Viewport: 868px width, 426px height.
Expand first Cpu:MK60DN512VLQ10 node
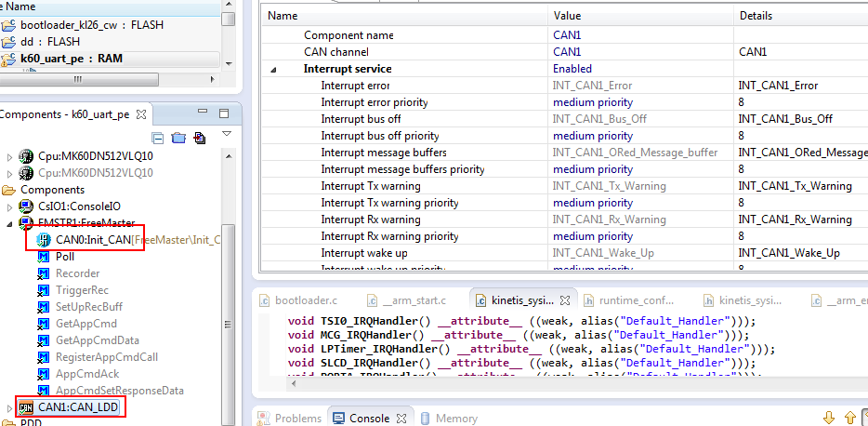(x=10, y=155)
